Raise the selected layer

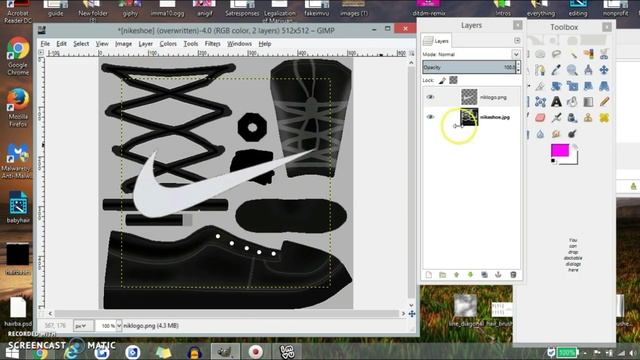click(x=456, y=275)
